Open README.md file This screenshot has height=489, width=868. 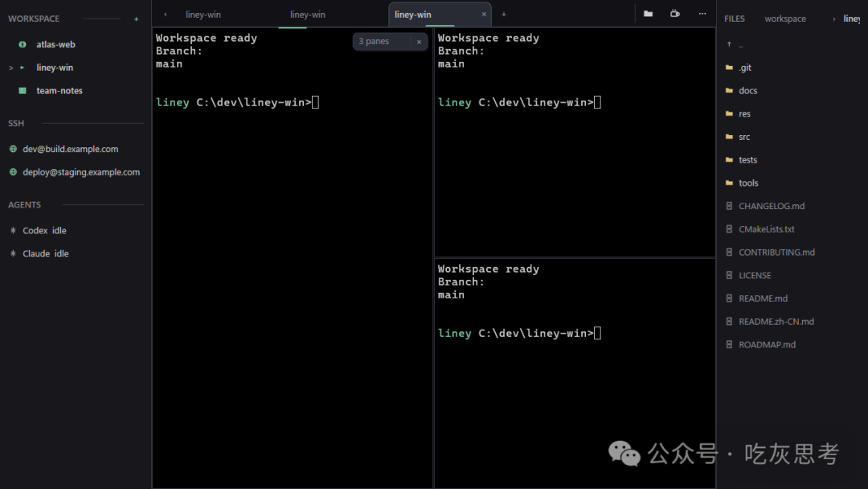[763, 298]
